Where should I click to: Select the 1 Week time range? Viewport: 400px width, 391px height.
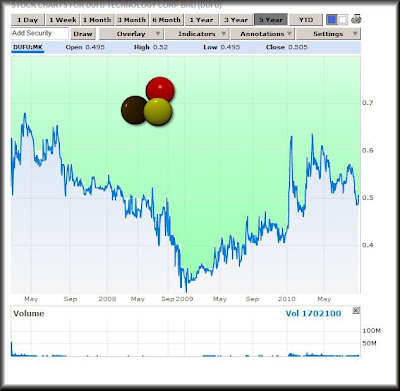pyautogui.click(x=63, y=20)
